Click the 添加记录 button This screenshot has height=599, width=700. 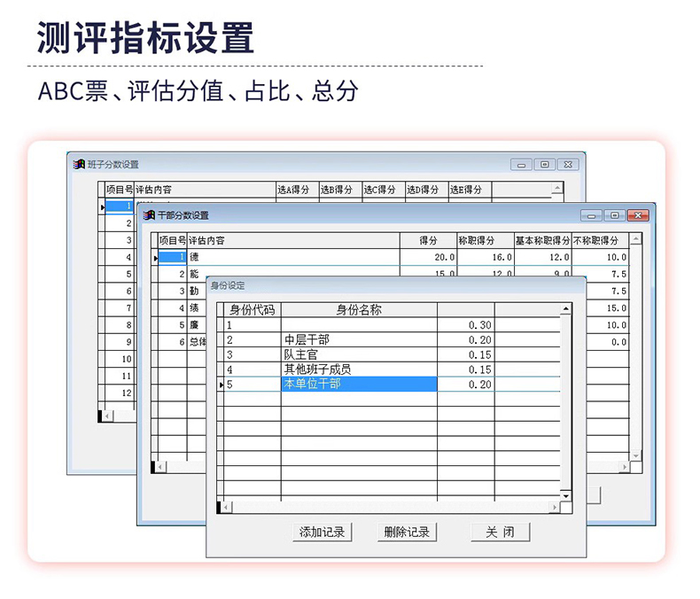coord(323,533)
